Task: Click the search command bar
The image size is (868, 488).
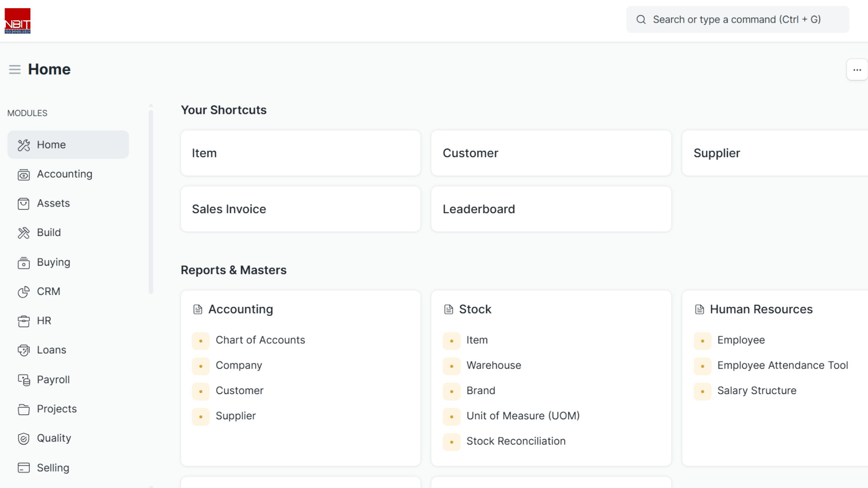Action: pyautogui.click(x=737, y=19)
